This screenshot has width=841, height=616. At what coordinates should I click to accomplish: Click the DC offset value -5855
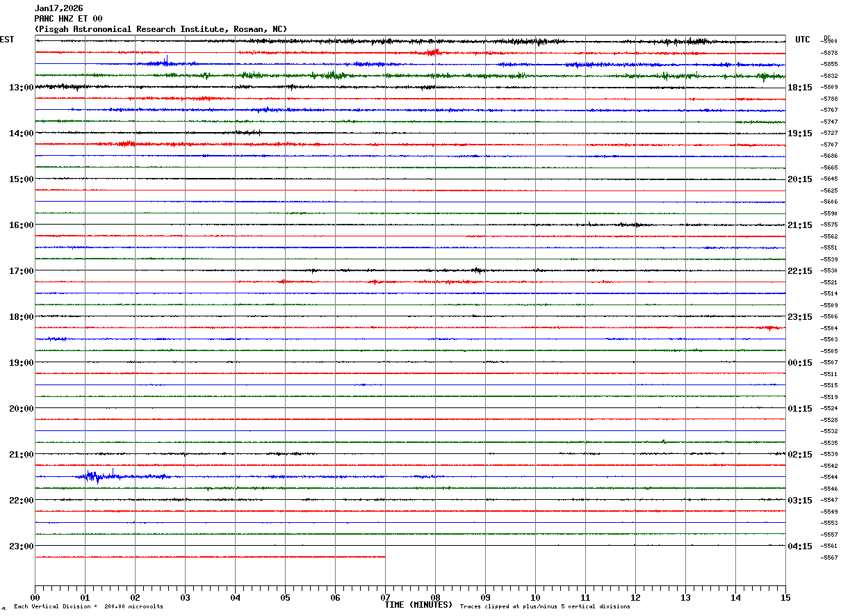point(829,64)
